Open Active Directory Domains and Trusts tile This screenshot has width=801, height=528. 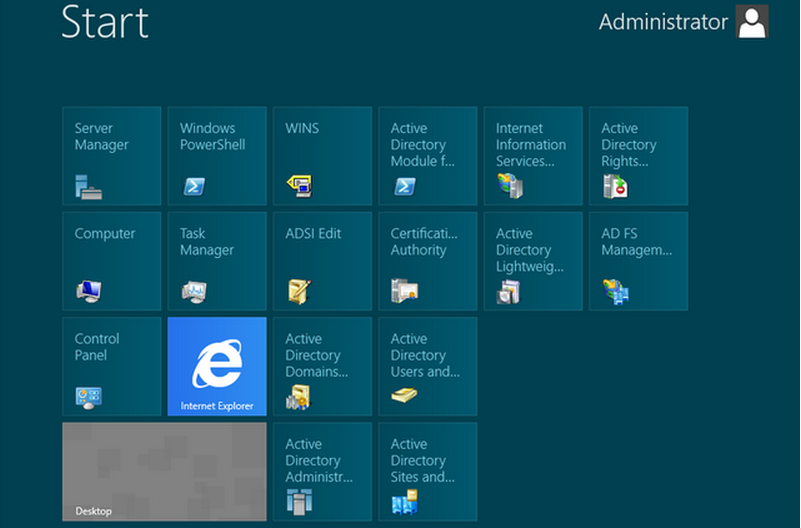click(x=322, y=366)
